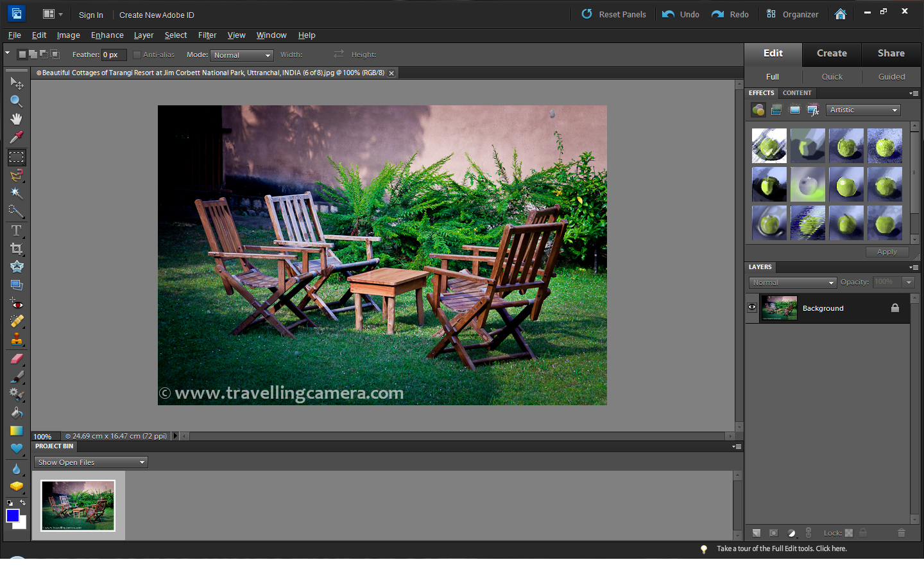Select the Smart Brush tool
Image resolution: width=924 pixels, height=578 pixels.
click(17, 395)
